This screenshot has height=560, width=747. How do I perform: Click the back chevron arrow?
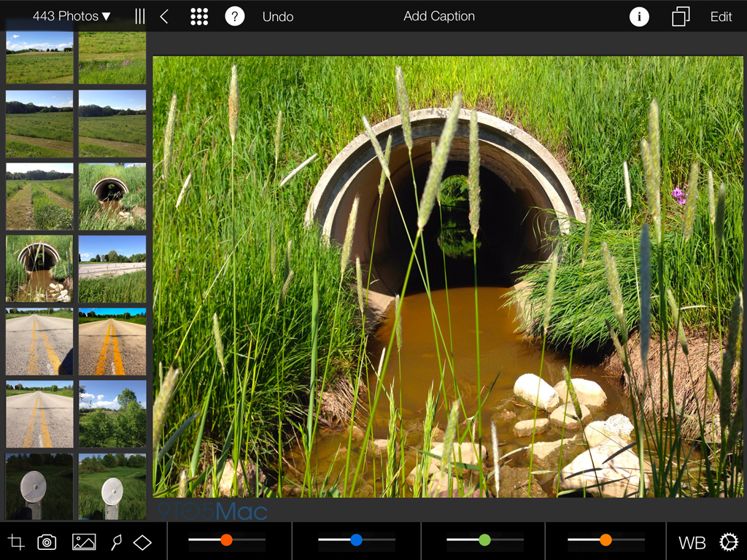pos(164,17)
